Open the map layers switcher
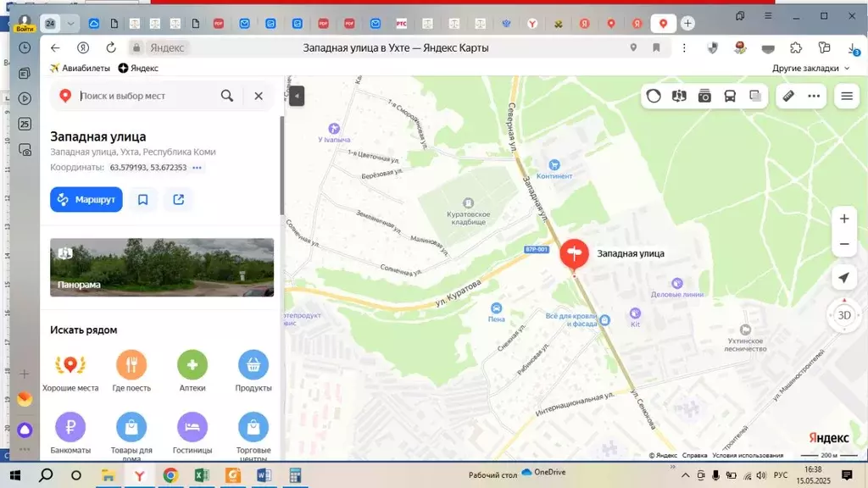This screenshot has height=488, width=868. point(755,97)
